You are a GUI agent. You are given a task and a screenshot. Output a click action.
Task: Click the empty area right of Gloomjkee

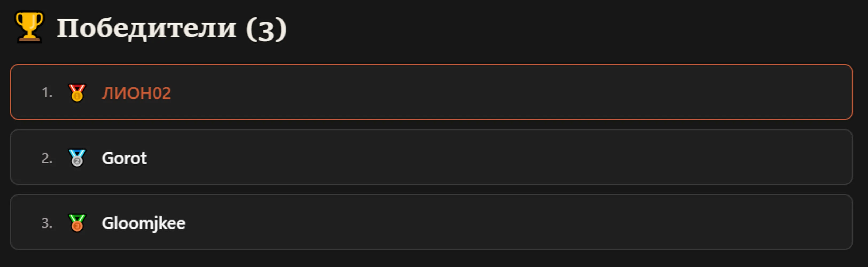click(519, 222)
